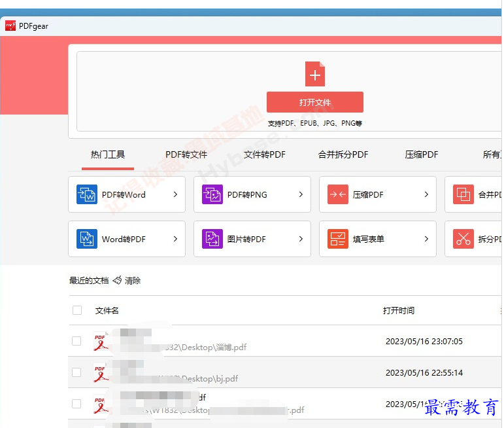
Task: Expand 压缩PDF card chevron arrow
Action: pos(426,194)
